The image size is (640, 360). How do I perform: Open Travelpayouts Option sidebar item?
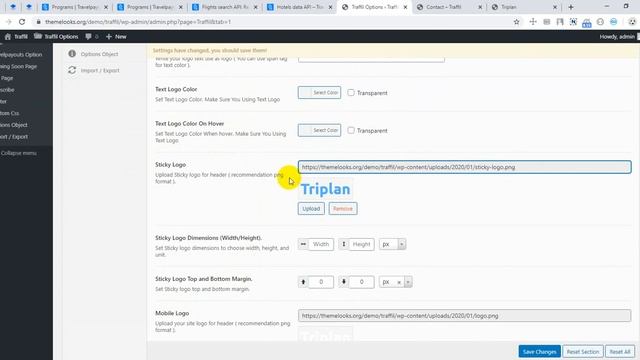[x=21, y=54]
